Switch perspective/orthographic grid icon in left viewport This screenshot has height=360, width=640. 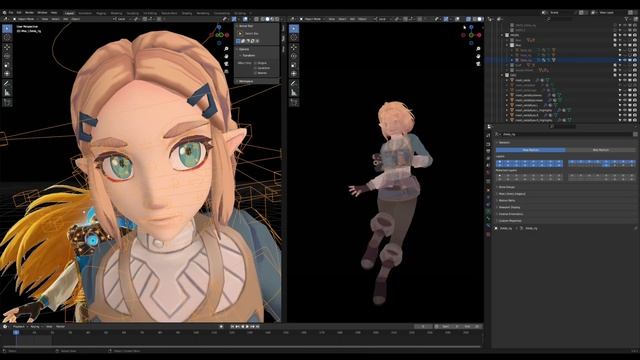226,71
